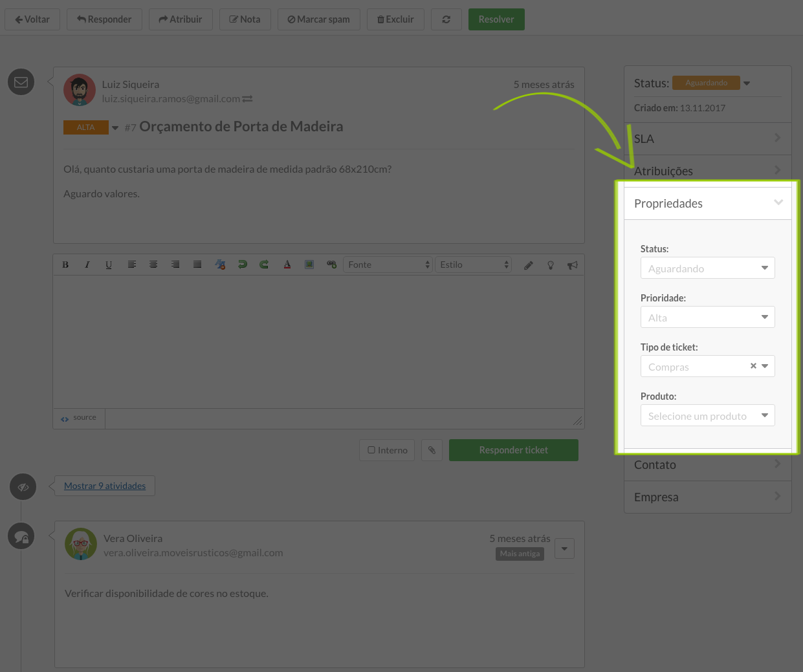Click the editor resize handle

[577, 421]
